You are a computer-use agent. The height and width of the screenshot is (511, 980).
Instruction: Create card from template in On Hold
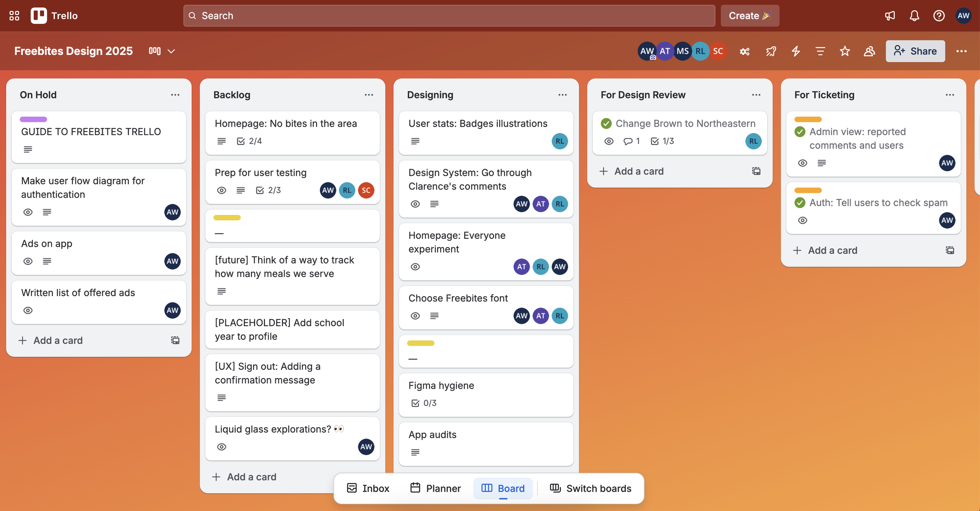[x=175, y=340]
